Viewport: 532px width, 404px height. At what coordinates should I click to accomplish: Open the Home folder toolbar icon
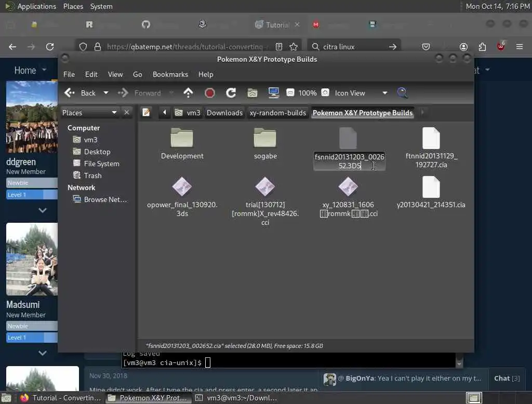click(x=252, y=93)
